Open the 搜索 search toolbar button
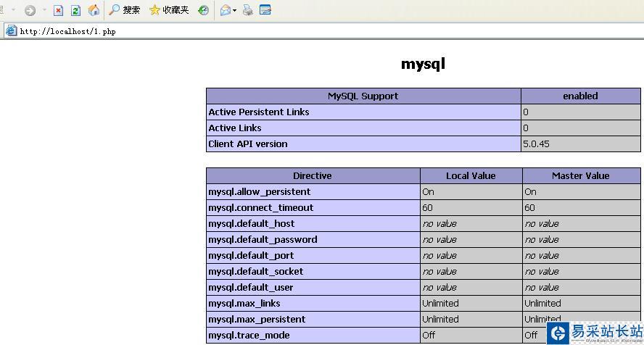Image resolution: width=644 pixels, height=345 pixels. click(x=124, y=10)
